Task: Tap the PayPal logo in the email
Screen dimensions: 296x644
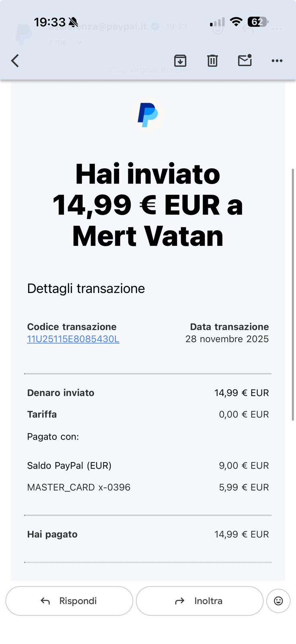Action: pyautogui.click(x=148, y=115)
